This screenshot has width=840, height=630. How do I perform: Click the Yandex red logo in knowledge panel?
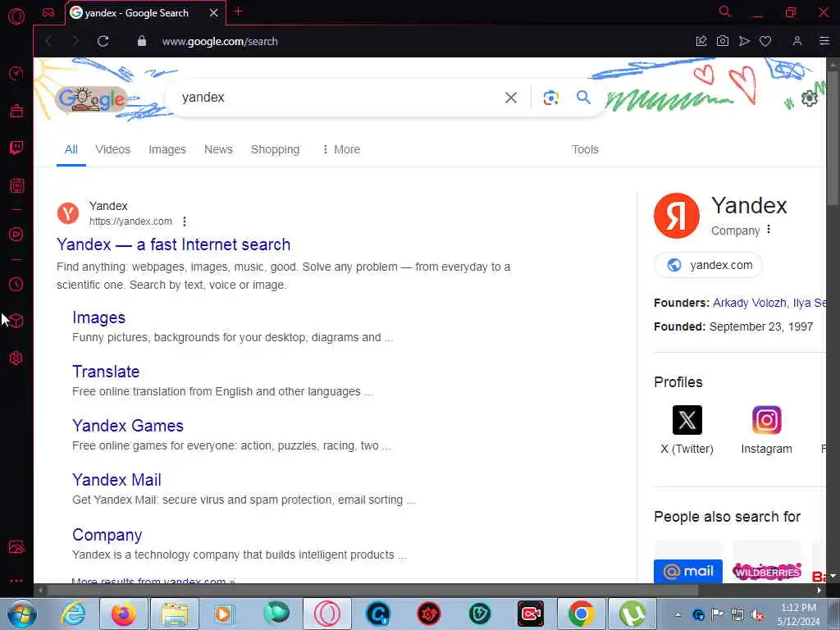(x=677, y=216)
